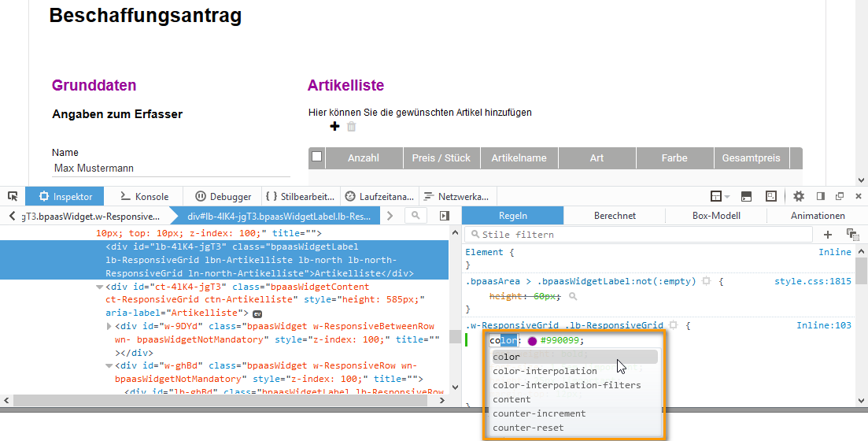Check the select-all checkbox in the table header

point(317,157)
